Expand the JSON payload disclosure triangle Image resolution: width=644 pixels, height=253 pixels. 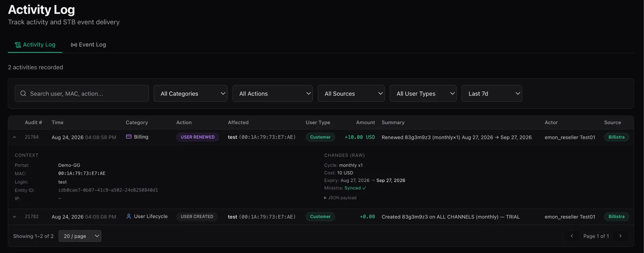coord(325,198)
